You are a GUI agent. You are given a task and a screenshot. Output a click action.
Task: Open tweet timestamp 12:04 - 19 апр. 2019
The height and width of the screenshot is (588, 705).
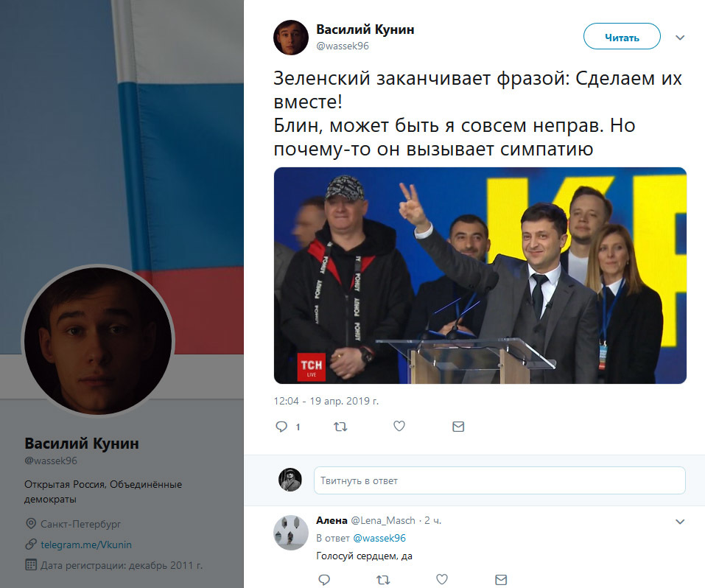(x=326, y=401)
